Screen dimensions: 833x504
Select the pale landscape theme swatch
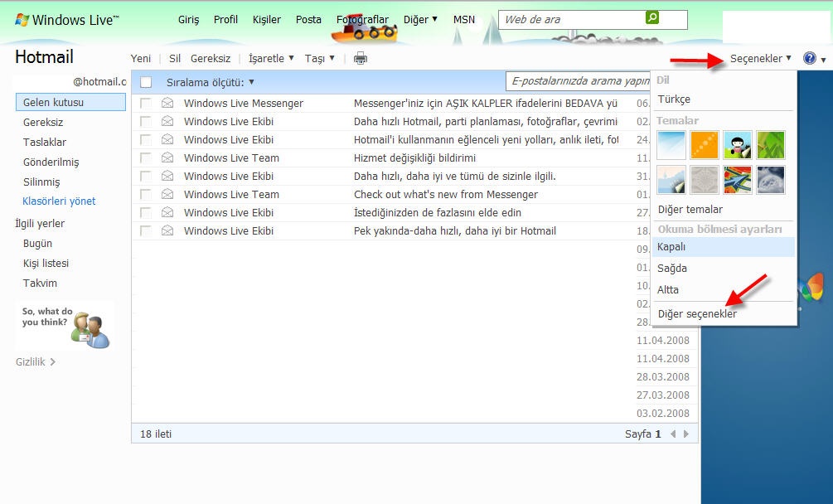pyautogui.click(x=671, y=180)
